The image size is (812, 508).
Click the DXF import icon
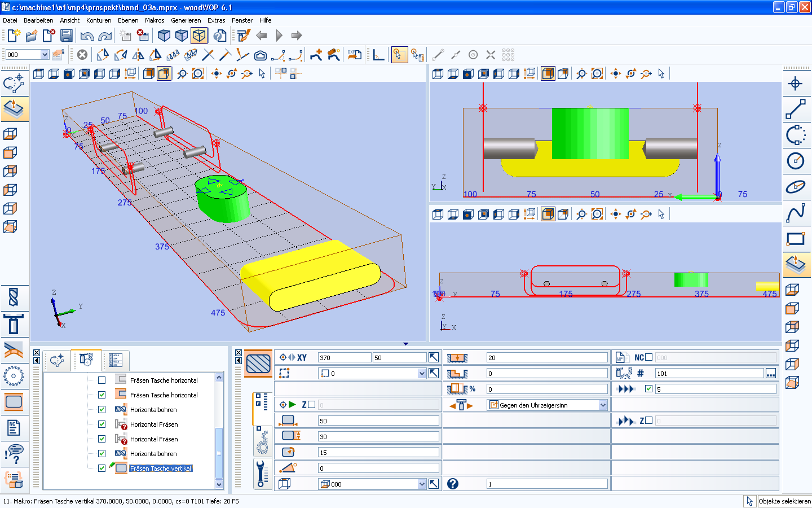354,55
